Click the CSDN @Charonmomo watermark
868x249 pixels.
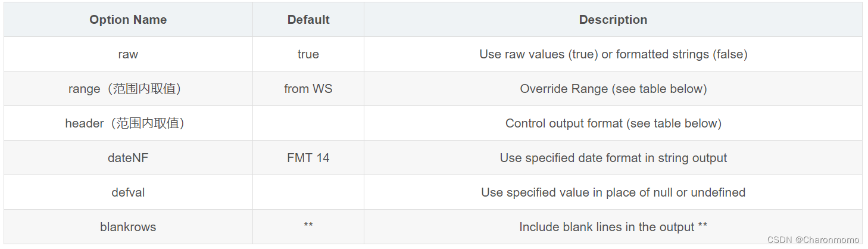click(813, 239)
